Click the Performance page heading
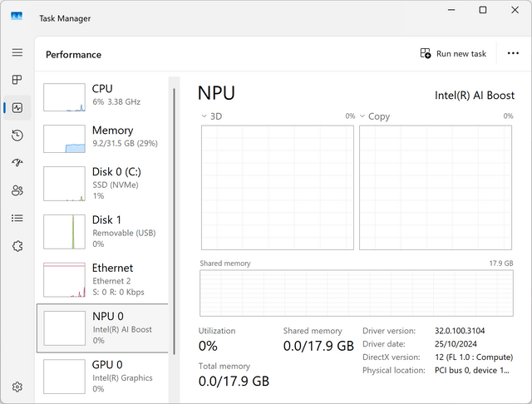Screen dimensions: 532x404 coord(74,55)
